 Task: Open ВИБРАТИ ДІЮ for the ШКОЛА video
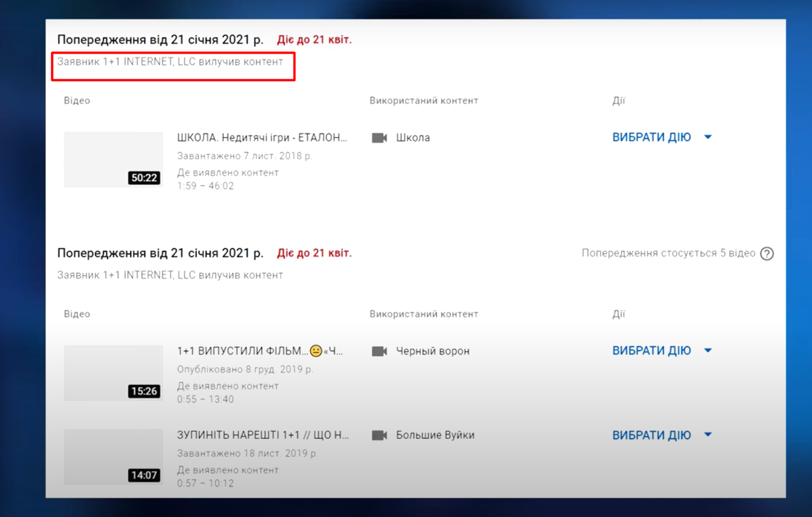point(662,137)
